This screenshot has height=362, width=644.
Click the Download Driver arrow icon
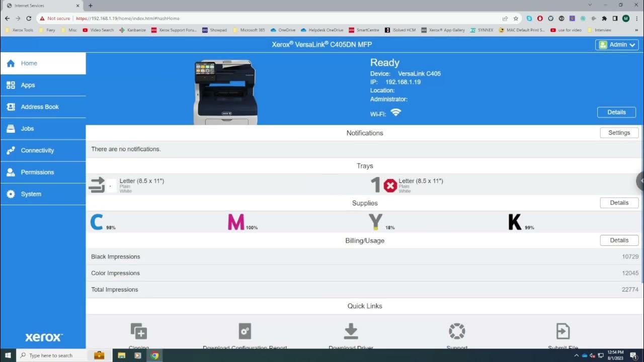pos(351,331)
